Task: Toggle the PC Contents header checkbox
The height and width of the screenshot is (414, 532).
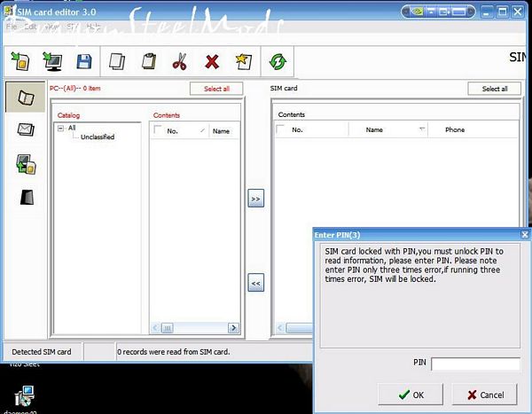Action: tap(159, 130)
